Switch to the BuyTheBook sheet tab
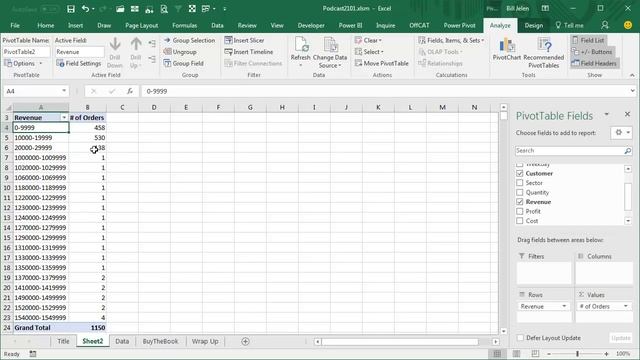 click(x=160, y=341)
